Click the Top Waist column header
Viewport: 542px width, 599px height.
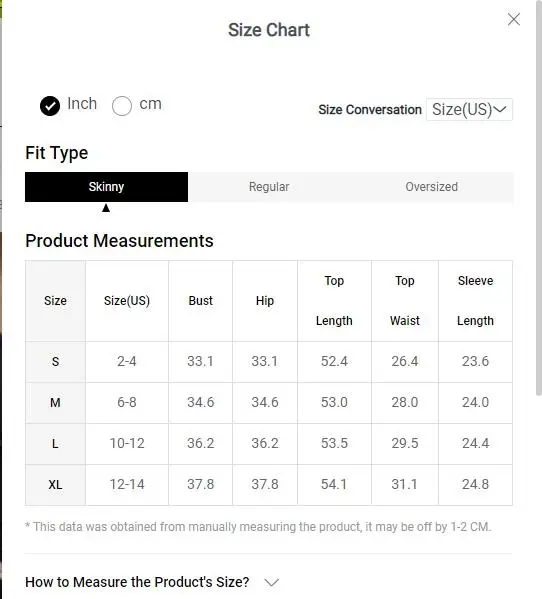pyautogui.click(x=405, y=301)
